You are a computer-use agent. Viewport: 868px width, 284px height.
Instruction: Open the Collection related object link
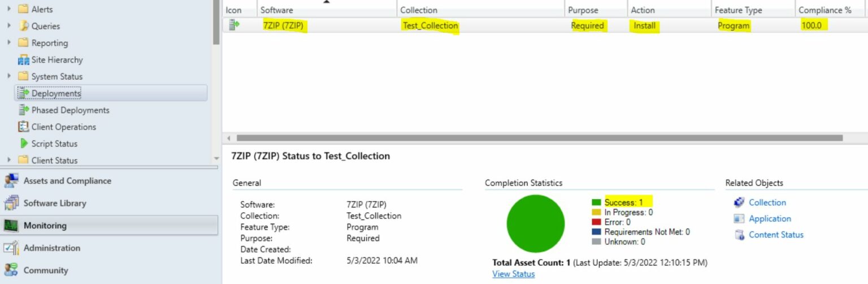[767, 203]
